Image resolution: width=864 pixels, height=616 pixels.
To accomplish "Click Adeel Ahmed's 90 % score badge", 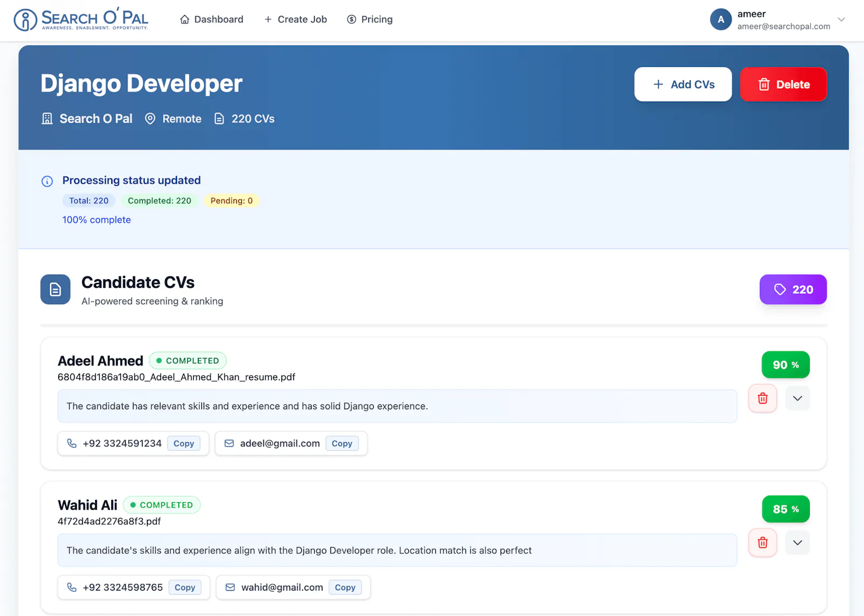I will pos(786,365).
